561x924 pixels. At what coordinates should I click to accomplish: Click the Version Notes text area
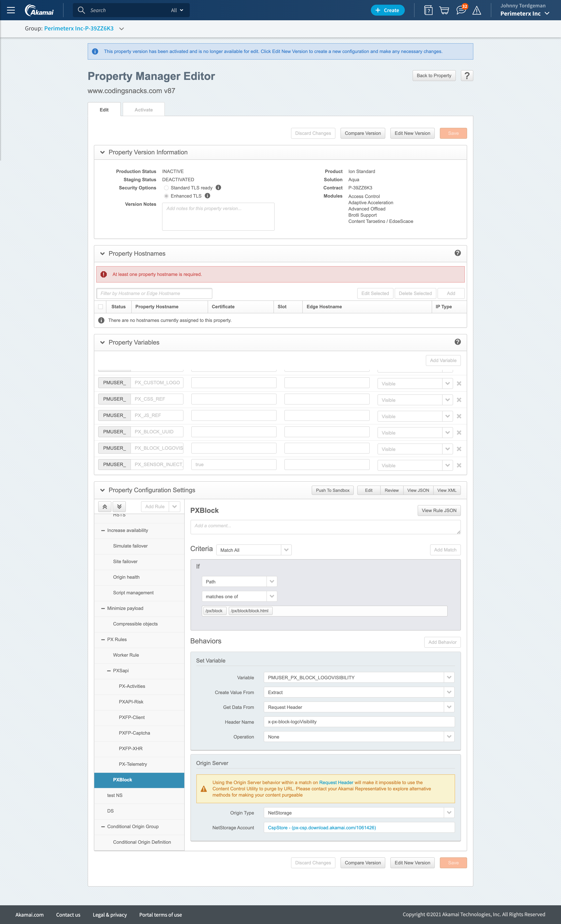(218, 217)
